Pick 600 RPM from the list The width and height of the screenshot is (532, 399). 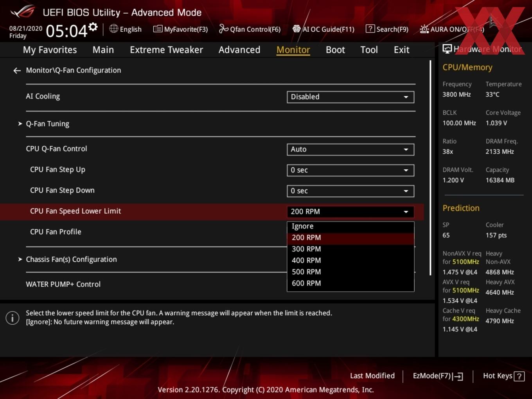pos(350,283)
